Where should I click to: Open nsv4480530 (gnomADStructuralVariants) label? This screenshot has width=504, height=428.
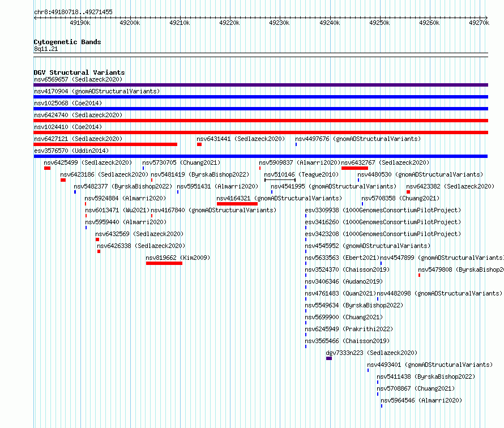tap(420, 174)
